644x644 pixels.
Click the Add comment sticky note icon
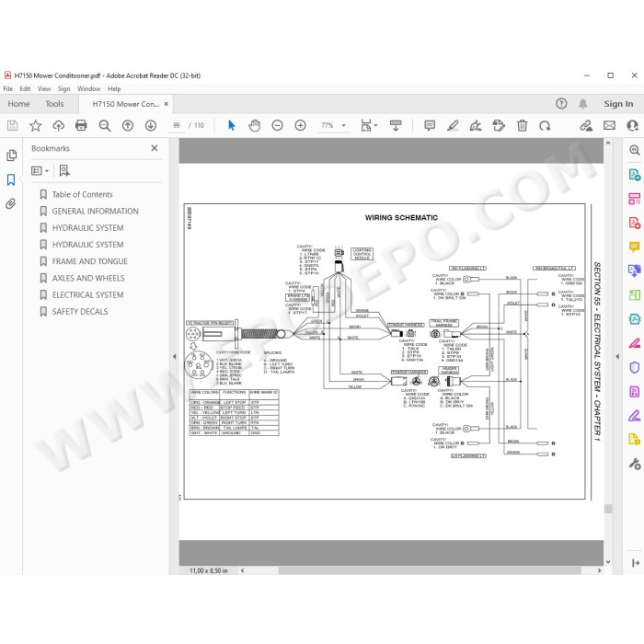pyautogui.click(x=430, y=125)
